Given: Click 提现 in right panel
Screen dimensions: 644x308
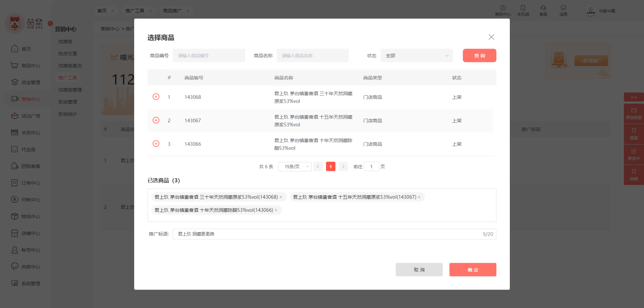Looking at the screenshot, I should coord(634,134).
